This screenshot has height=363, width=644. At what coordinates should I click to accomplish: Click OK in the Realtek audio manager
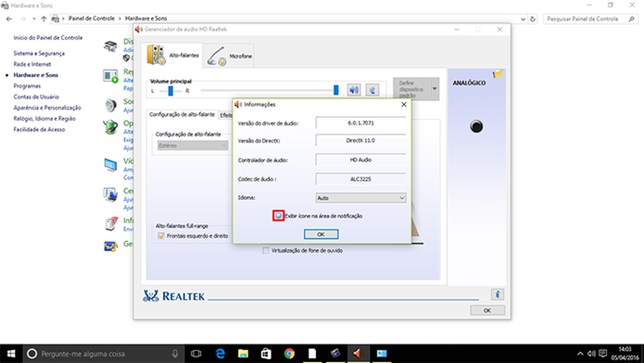point(487,311)
